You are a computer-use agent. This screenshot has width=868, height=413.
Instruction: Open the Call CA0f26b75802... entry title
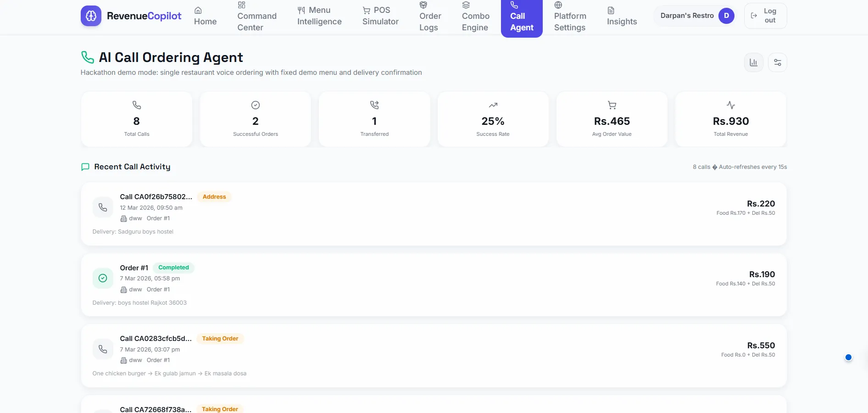[156, 197]
